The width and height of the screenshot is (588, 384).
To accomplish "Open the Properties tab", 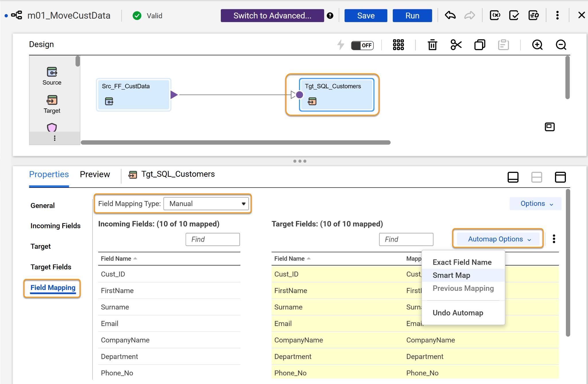I will 49,174.
